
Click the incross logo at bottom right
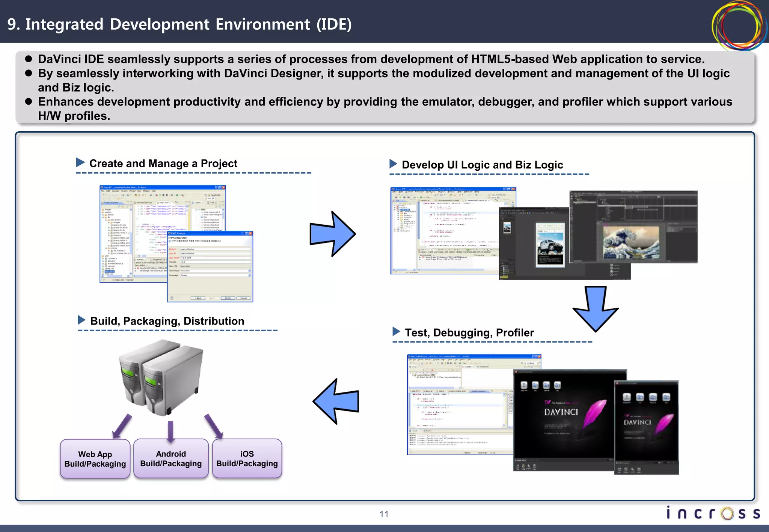click(x=713, y=513)
